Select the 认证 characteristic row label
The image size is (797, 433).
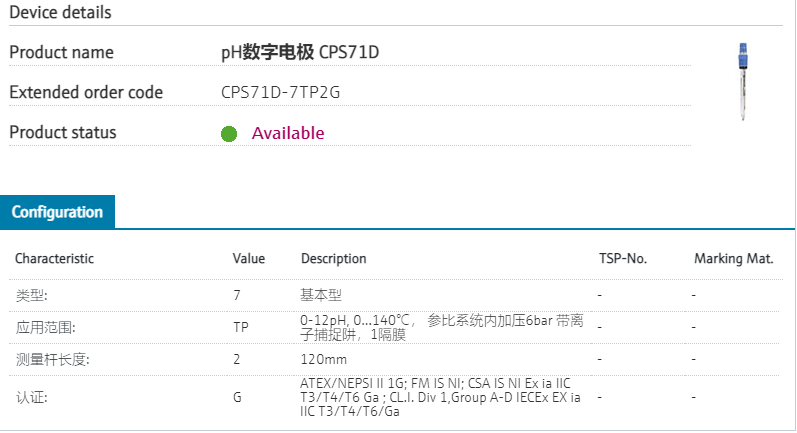[31, 397]
